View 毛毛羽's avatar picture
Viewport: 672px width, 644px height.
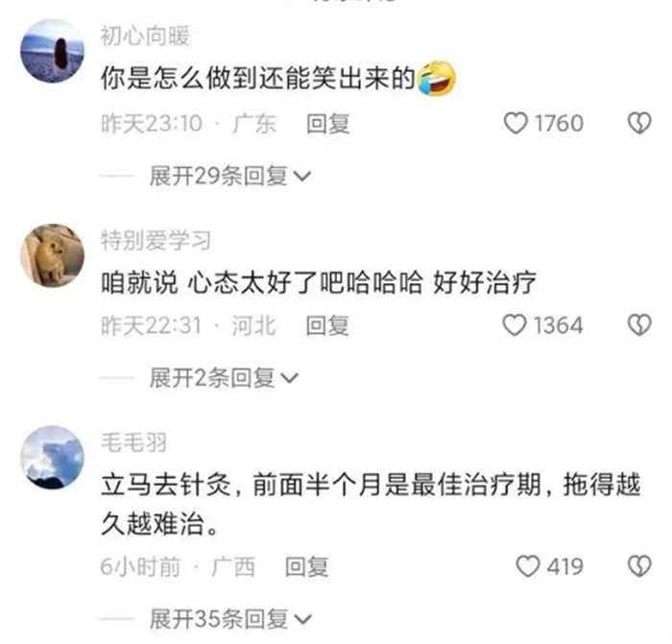52,458
